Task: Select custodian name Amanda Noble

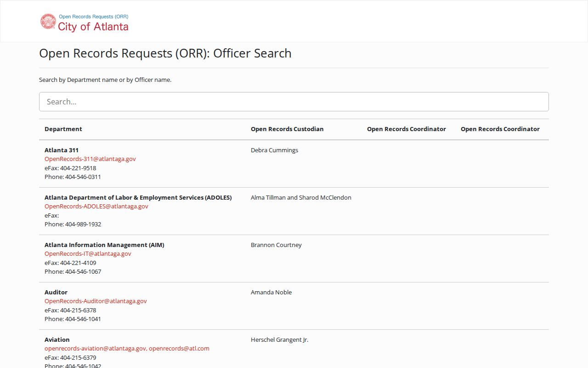Action: [271, 292]
